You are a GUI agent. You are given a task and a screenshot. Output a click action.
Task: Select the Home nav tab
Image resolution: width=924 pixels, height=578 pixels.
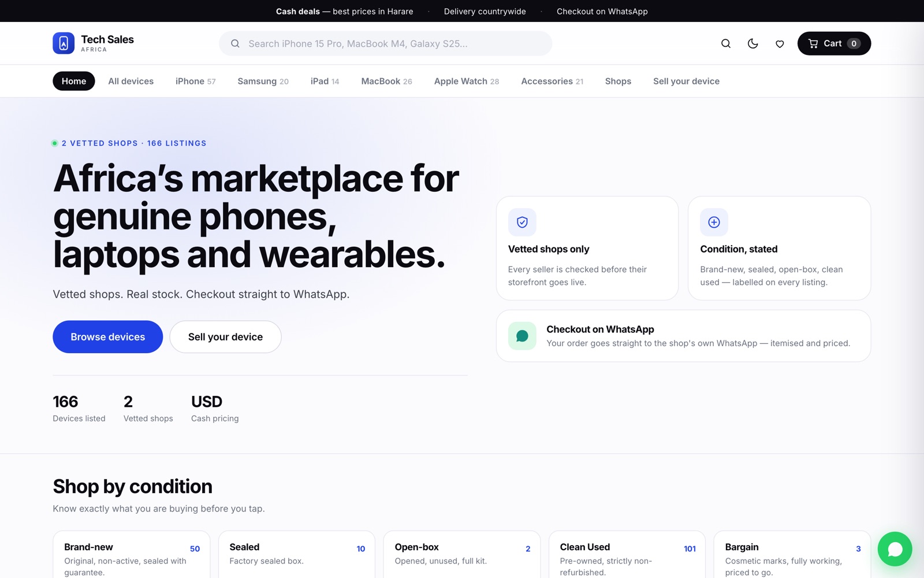point(74,81)
